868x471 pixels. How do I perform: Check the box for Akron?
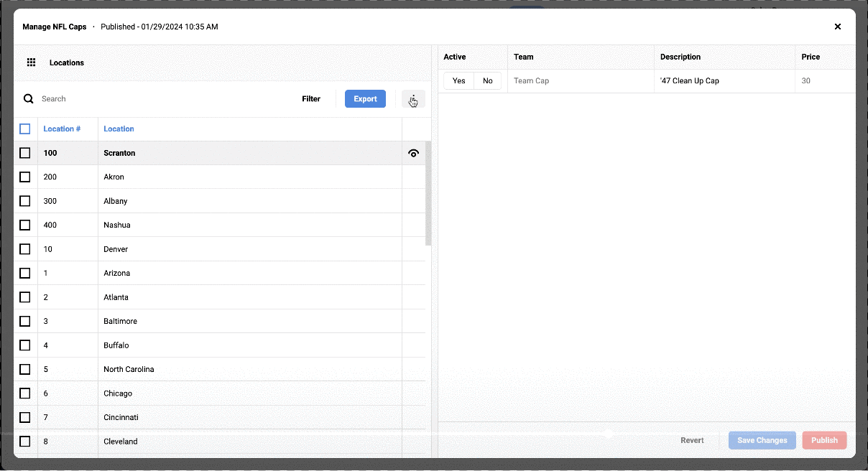click(25, 177)
